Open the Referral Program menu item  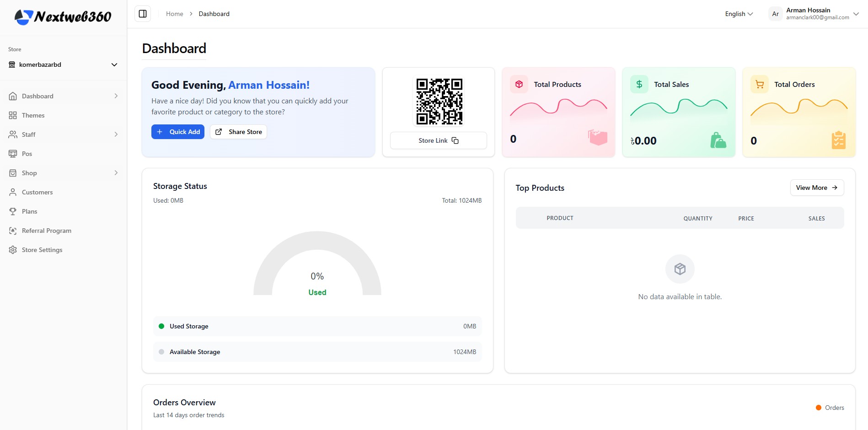pyautogui.click(x=46, y=231)
